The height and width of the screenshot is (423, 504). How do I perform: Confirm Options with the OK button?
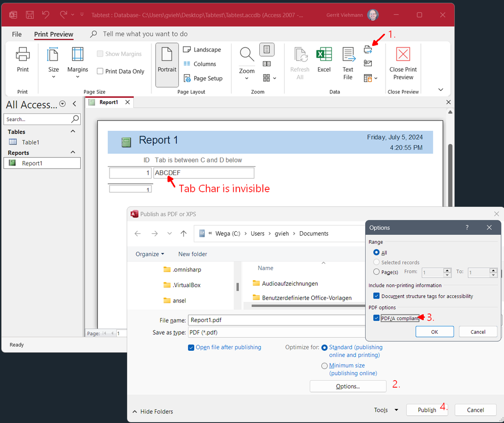click(x=434, y=332)
